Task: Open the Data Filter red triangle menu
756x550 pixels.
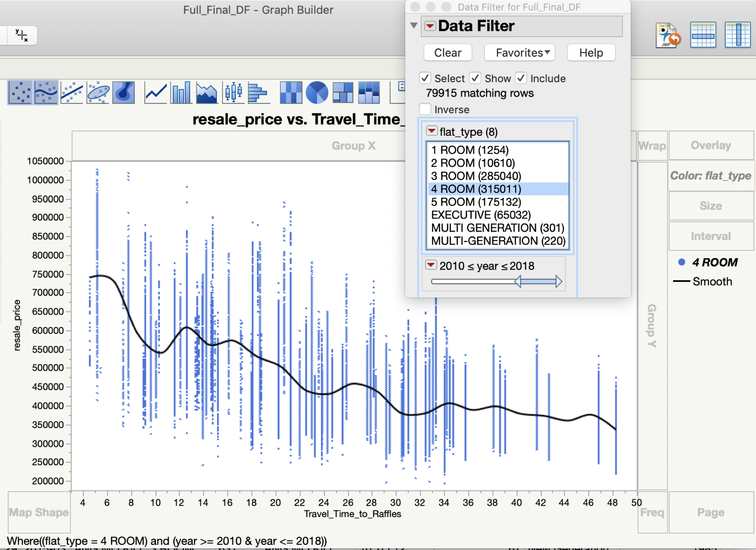Action: (430, 26)
